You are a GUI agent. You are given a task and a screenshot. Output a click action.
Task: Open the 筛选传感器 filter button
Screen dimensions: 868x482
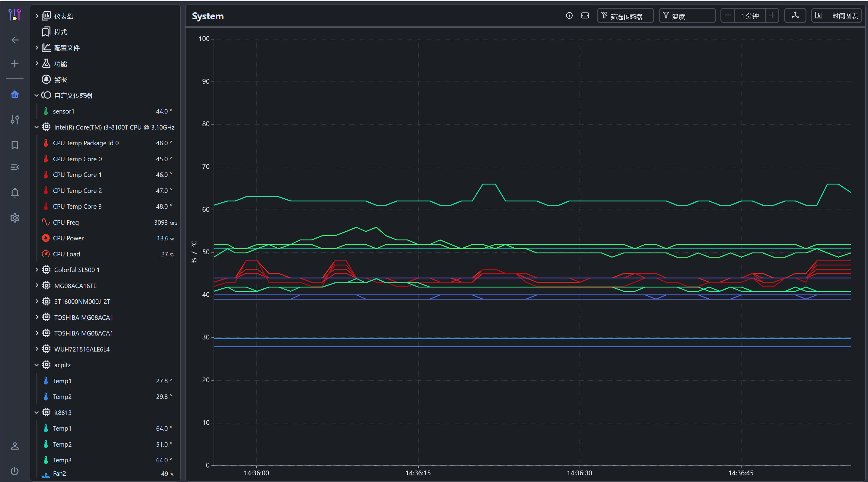point(625,15)
